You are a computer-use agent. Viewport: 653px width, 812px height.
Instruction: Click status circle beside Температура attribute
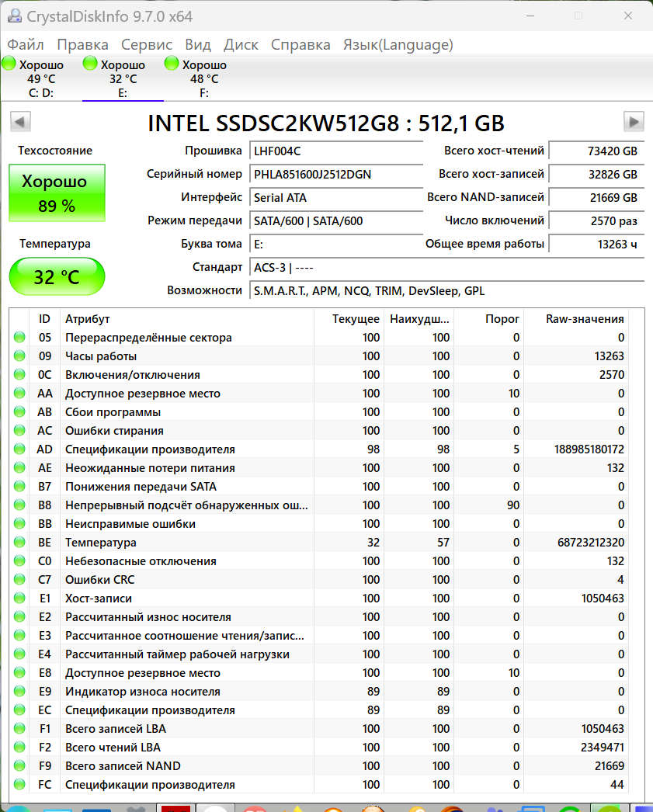click(x=19, y=543)
